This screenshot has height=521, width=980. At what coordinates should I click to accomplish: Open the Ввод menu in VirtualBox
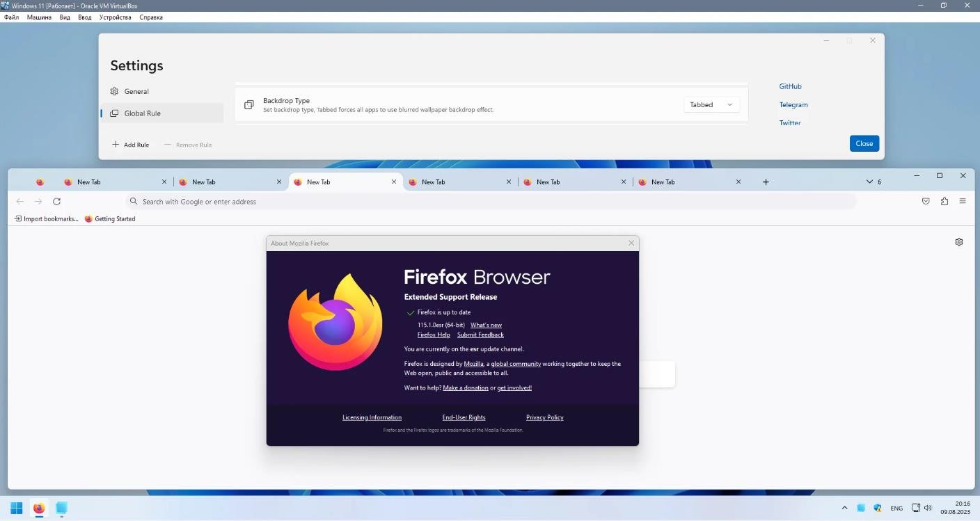pos(85,17)
